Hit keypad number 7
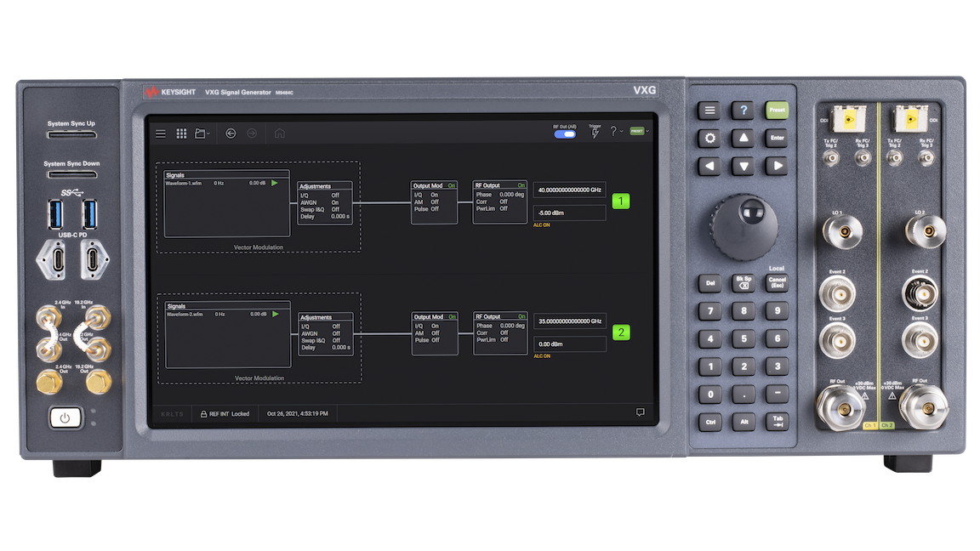This screenshot has width=980, height=551. [x=710, y=310]
